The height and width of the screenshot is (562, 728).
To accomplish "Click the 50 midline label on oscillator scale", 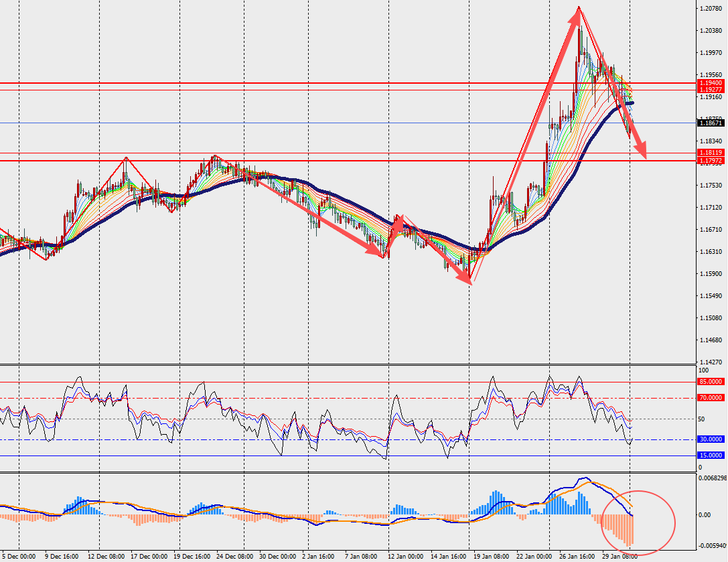I will click(x=701, y=419).
